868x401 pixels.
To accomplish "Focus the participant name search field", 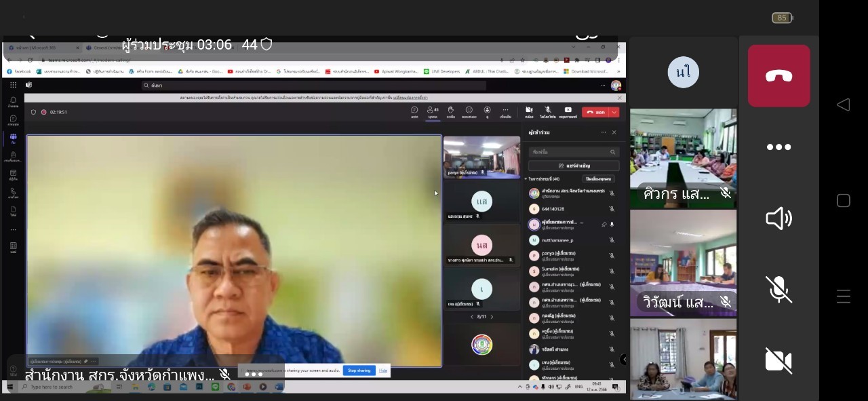I will pos(574,152).
